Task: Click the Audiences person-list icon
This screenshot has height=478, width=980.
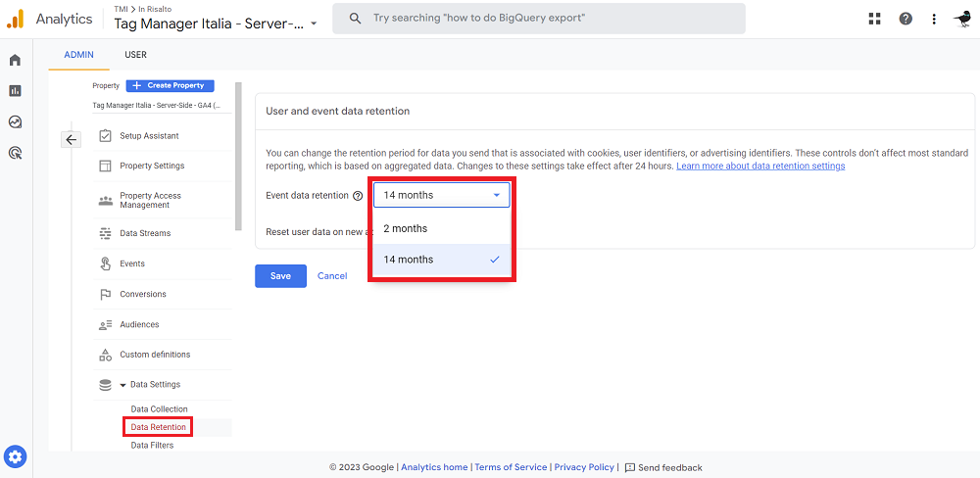Action: pos(105,324)
